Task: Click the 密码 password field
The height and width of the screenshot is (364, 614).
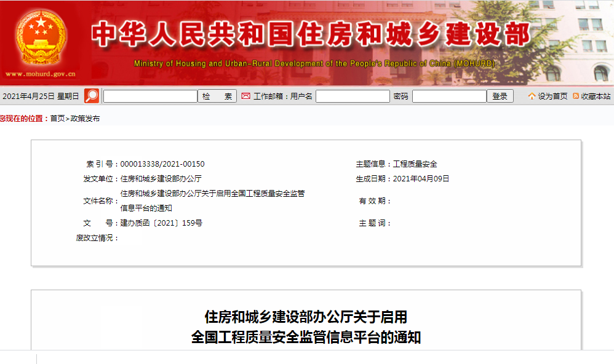Action: point(449,97)
